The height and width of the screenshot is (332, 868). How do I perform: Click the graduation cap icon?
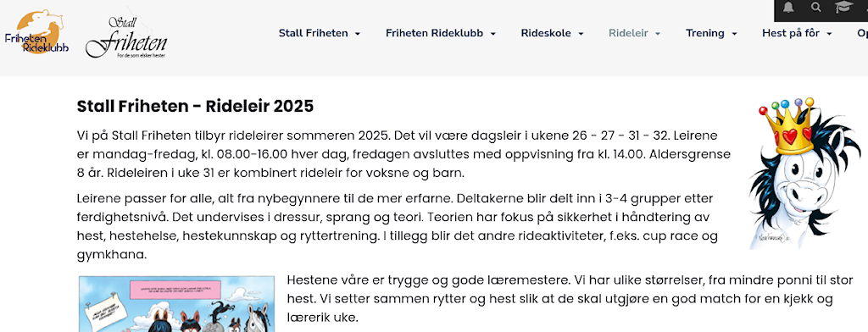point(844,7)
